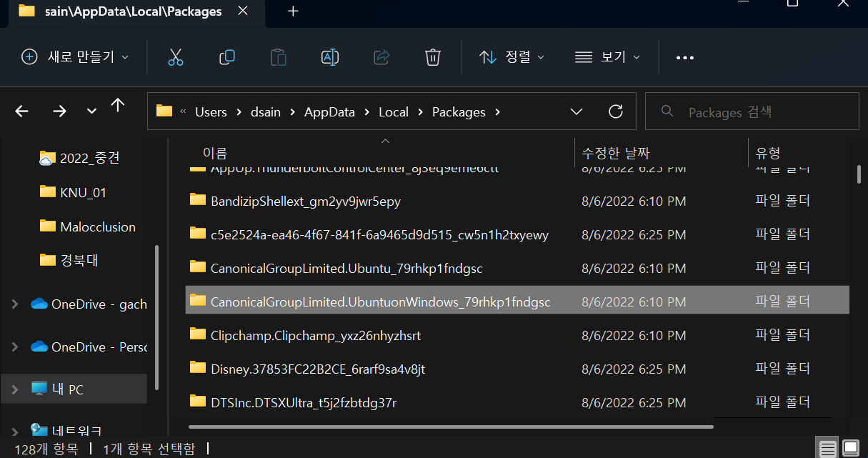Select DTSInc.DTSXUltra_t5j2fzbtdg37r folder name

304,402
